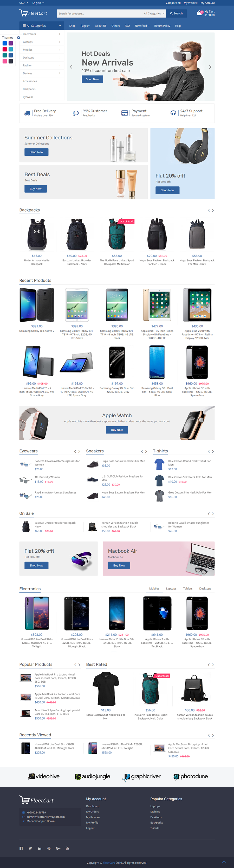Click the product search input field
The height and width of the screenshot is (868, 234).
pos(99,13)
